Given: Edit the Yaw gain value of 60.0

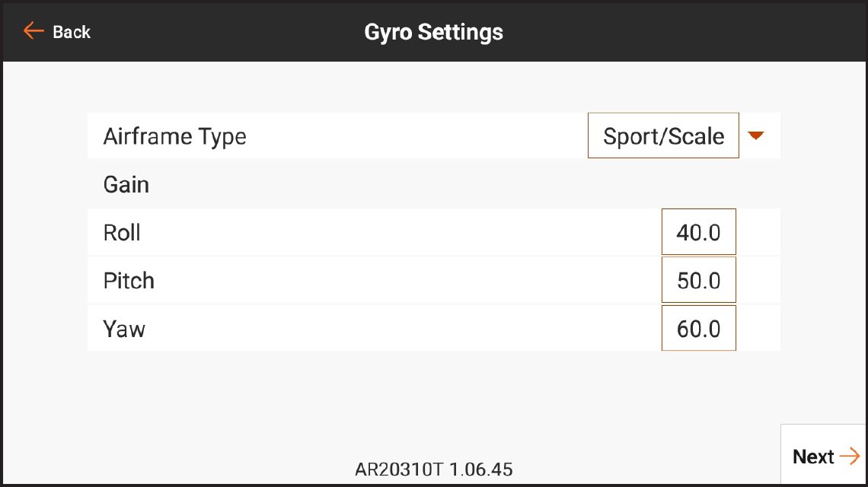Looking at the screenshot, I should tap(698, 328).
